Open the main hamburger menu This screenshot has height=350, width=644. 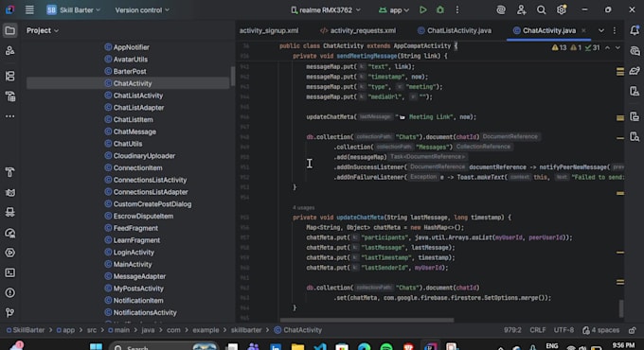[29, 9]
